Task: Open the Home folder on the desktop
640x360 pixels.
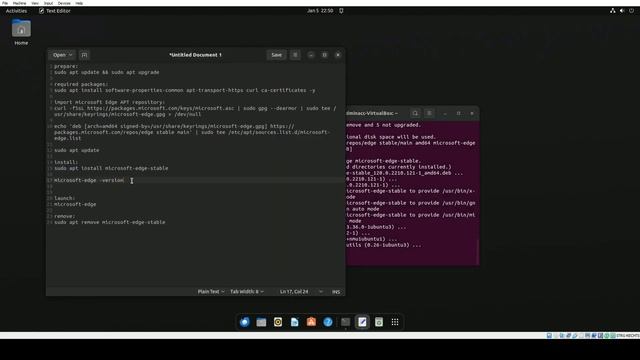Action: tap(21, 32)
